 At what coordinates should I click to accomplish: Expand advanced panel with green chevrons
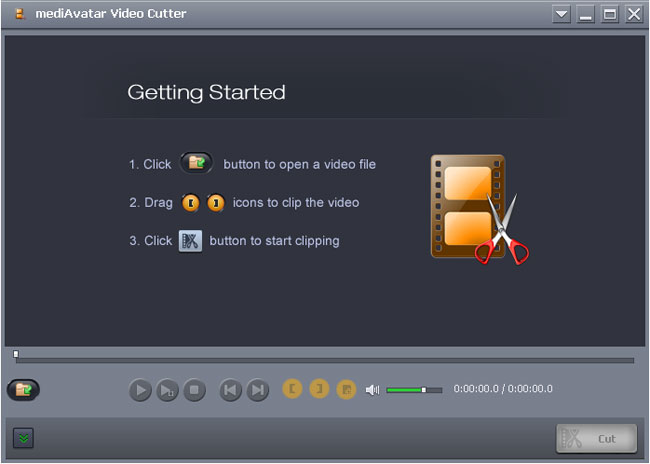[x=23, y=438]
